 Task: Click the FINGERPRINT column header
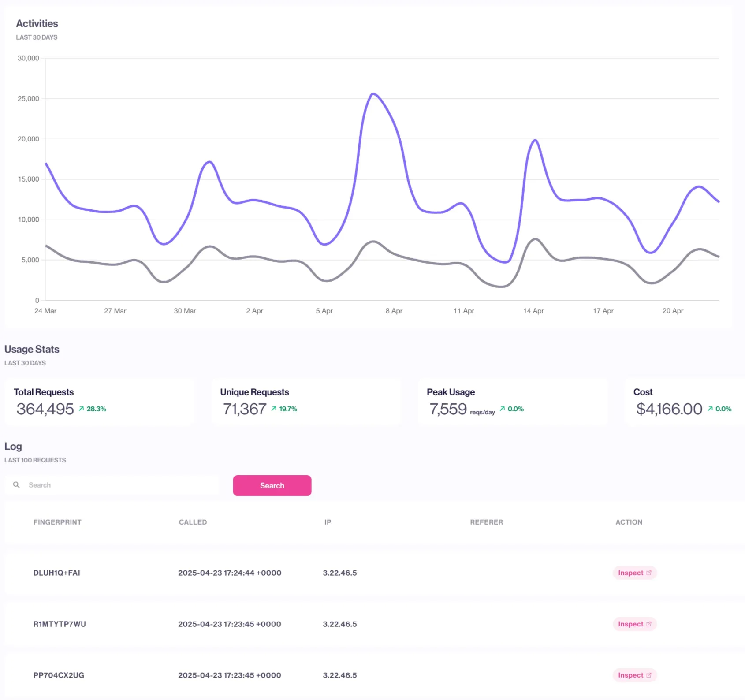click(x=57, y=522)
